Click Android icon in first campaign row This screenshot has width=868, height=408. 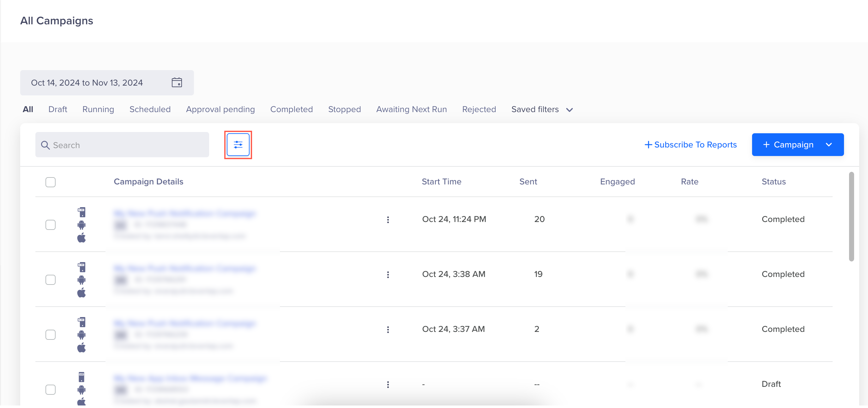tap(81, 225)
